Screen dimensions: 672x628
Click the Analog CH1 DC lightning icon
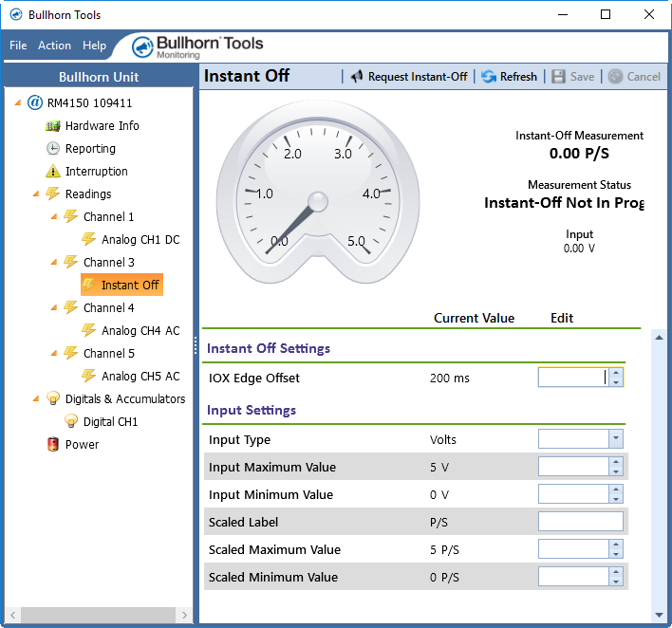pos(88,239)
